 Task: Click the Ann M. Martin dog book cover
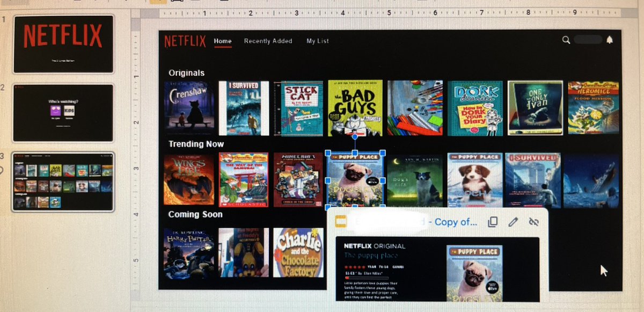(415, 180)
